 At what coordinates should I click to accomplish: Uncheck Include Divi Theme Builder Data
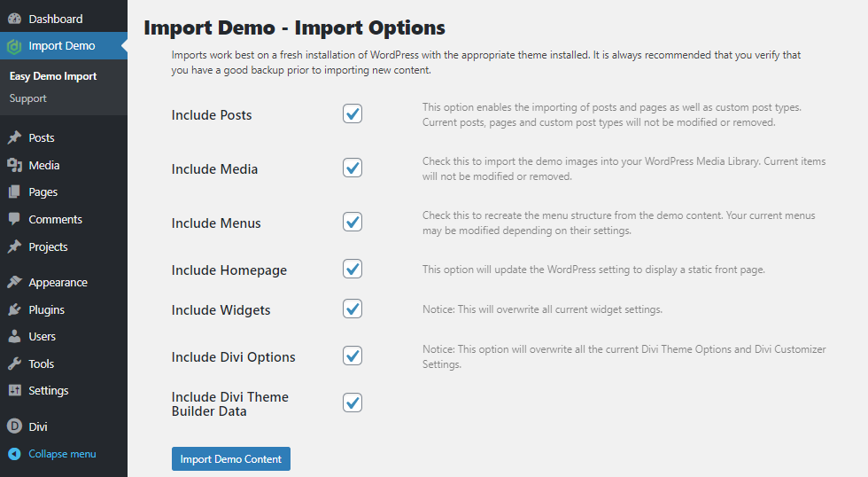tap(353, 403)
